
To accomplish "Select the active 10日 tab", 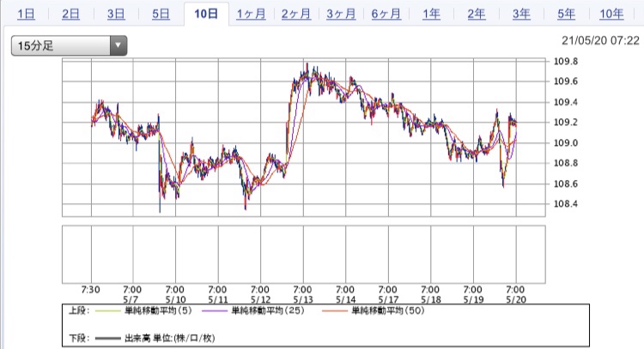I will (x=206, y=14).
